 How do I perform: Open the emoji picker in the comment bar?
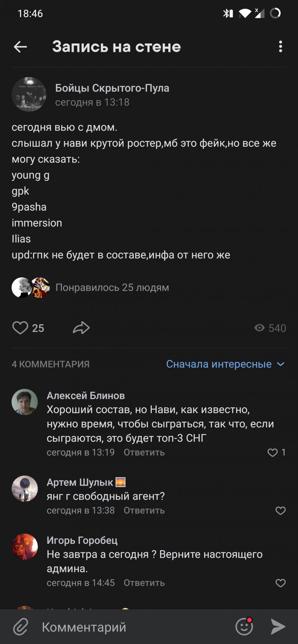[244, 627]
